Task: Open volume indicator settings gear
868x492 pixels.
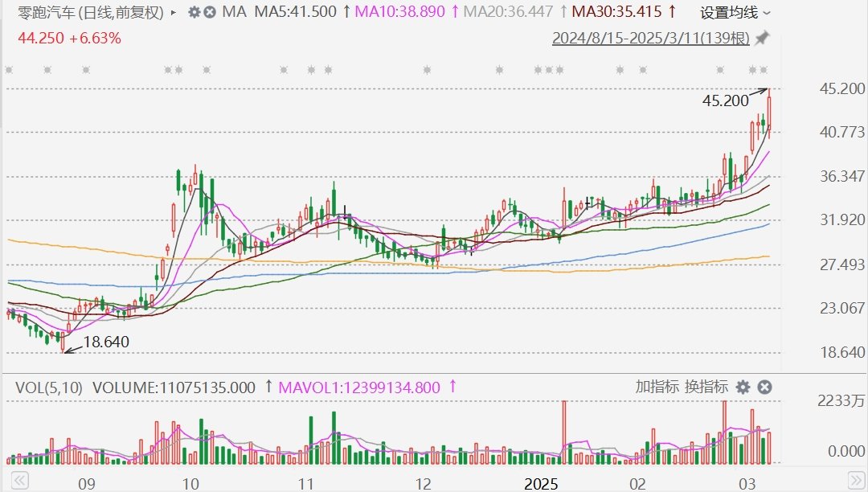Action: pyautogui.click(x=743, y=387)
